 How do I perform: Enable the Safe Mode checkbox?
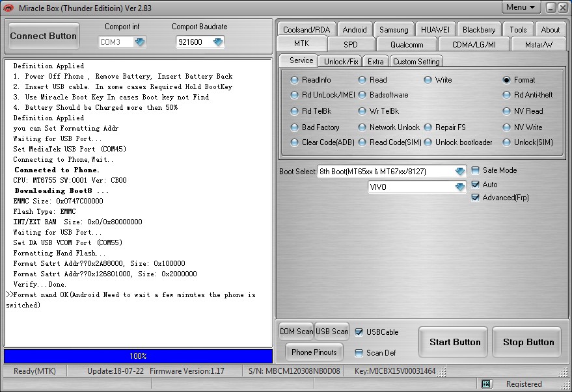pyautogui.click(x=475, y=170)
